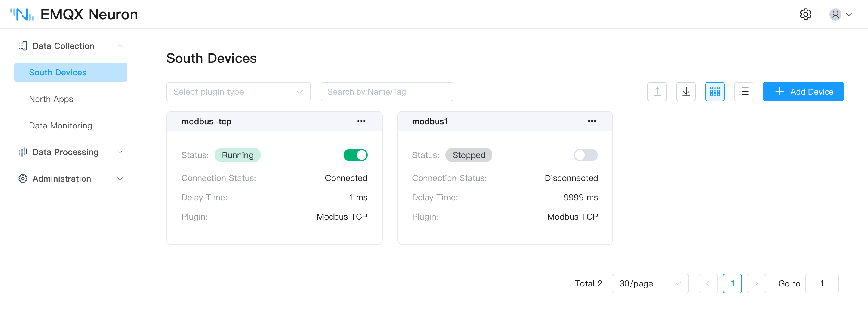
Task: Open the settings gear icon in header
Action: point(805,14)
